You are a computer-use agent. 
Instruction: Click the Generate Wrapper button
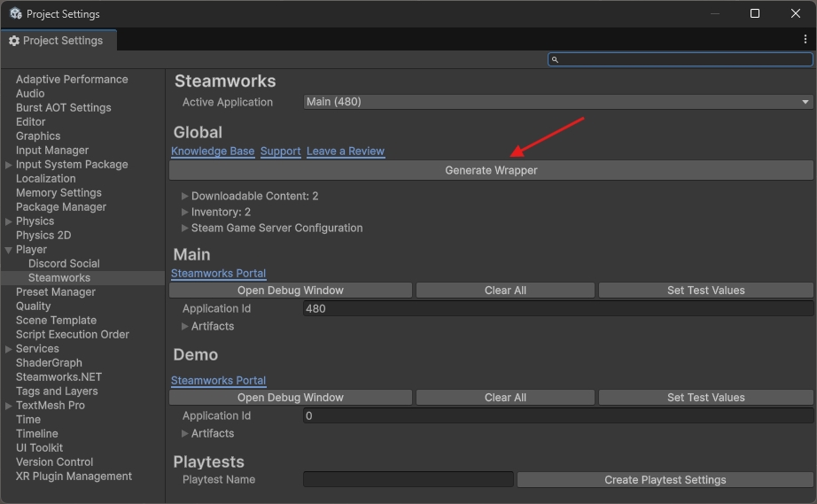(x=491, y=171)
